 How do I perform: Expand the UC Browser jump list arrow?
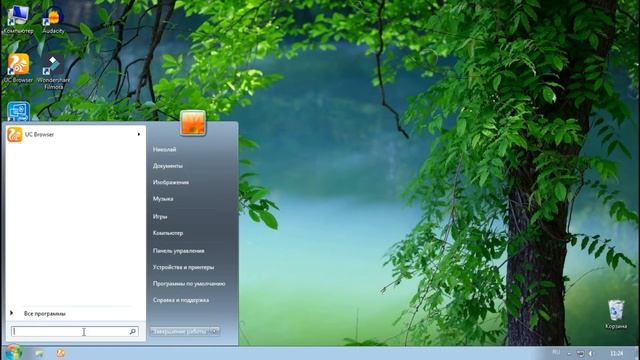coord(139,134)
